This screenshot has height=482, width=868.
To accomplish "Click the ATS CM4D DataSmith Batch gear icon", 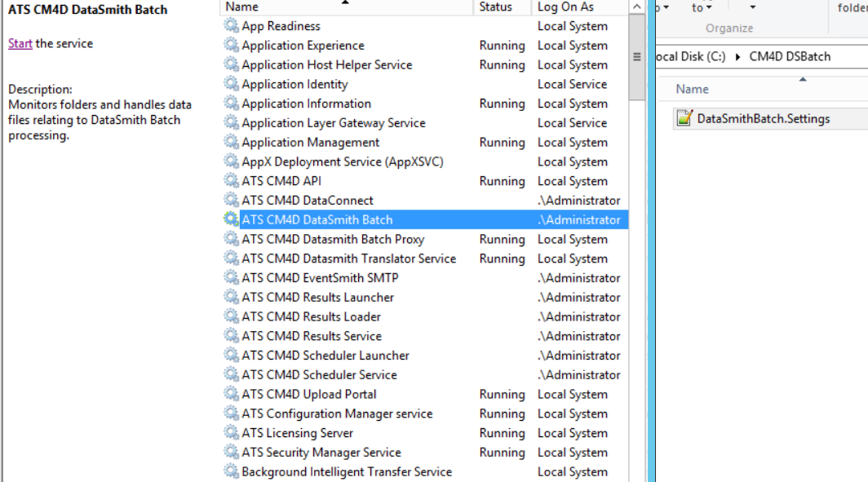I will 232,219.
